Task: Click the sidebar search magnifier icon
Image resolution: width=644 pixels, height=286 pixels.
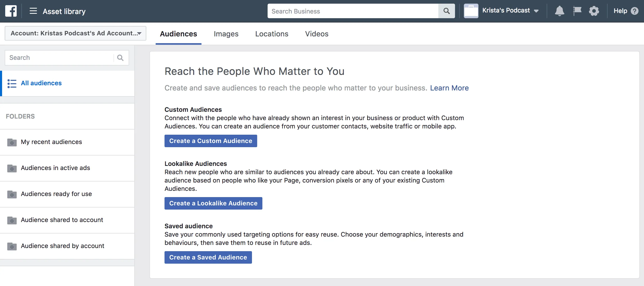Action: [x=120, y=58]
